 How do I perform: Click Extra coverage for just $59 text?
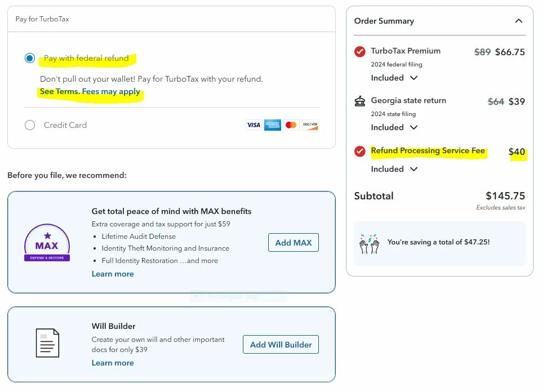pos(161,224)
